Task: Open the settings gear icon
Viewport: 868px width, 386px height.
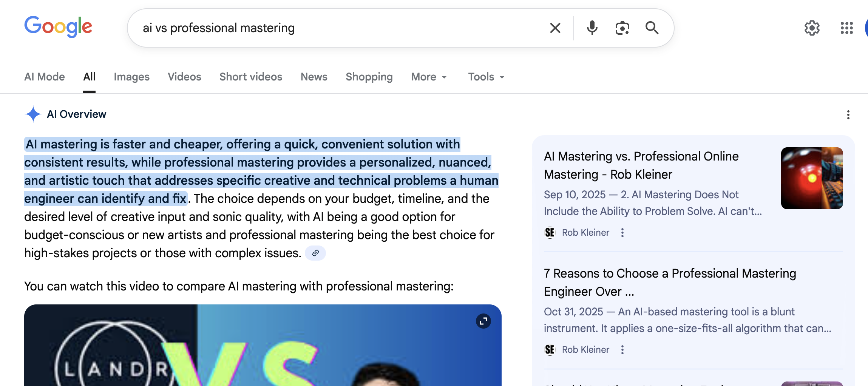Action: (x=812, y=28)
